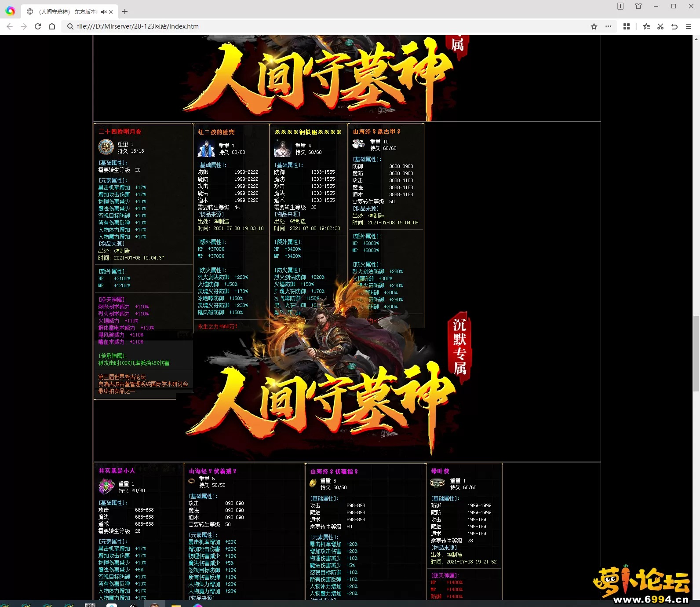Click the 绿叶伎 item title
700x607 pixels.
(440, 471)
